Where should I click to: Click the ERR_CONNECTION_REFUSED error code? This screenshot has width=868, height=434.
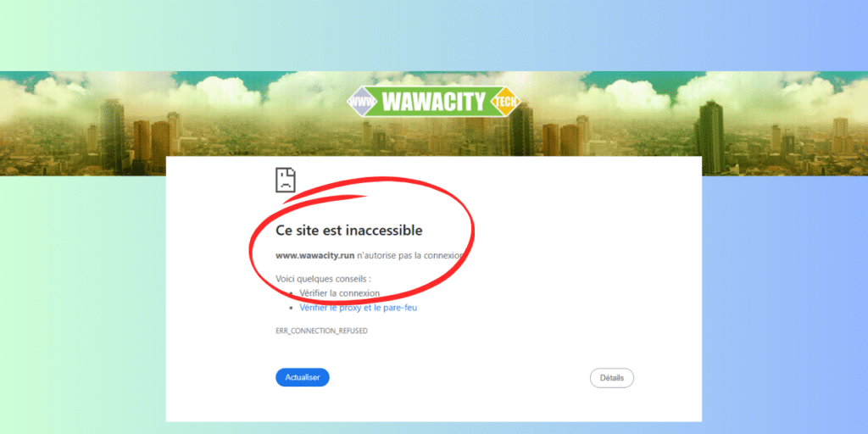[x=321, y=331]
